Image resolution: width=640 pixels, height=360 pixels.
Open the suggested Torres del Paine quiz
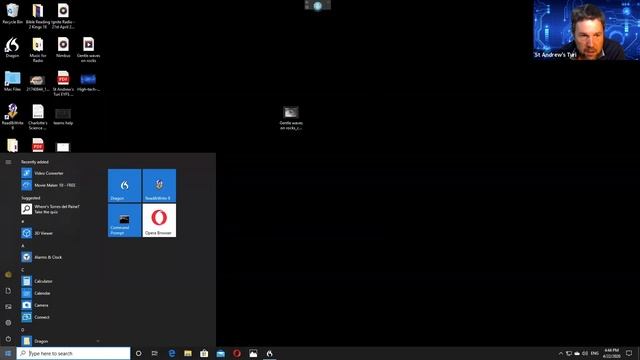click(50, 209)
